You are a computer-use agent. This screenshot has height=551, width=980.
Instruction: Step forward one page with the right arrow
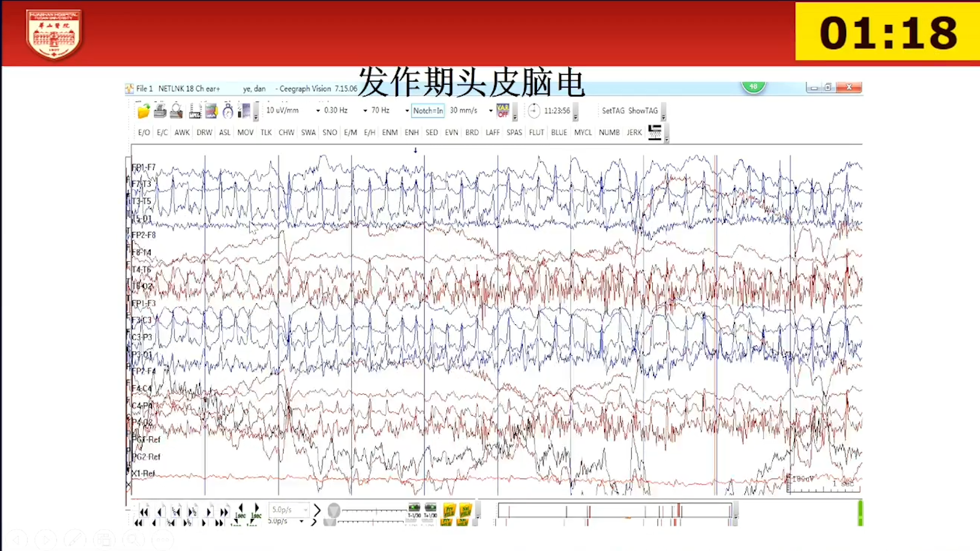point(208,512)
